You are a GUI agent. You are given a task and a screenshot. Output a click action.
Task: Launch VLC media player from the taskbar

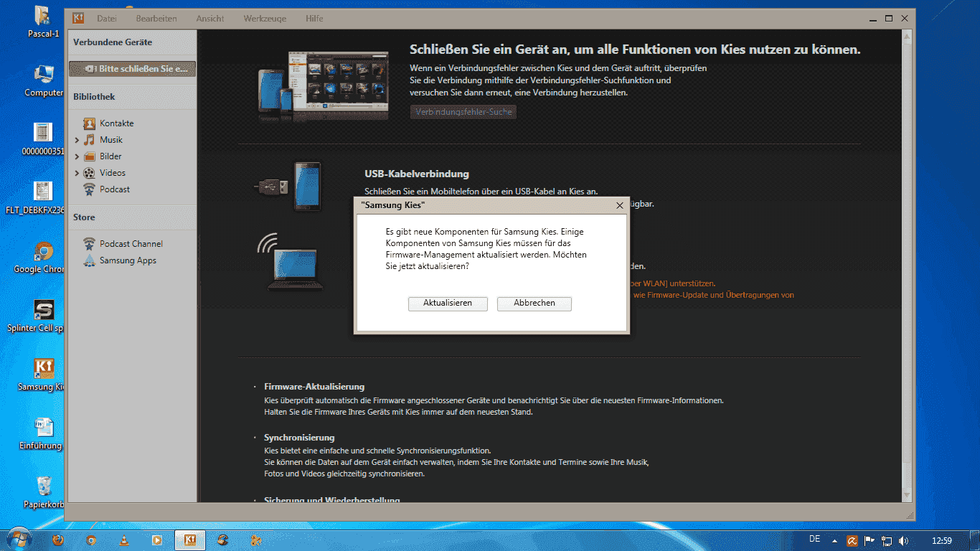click(124, 540)
